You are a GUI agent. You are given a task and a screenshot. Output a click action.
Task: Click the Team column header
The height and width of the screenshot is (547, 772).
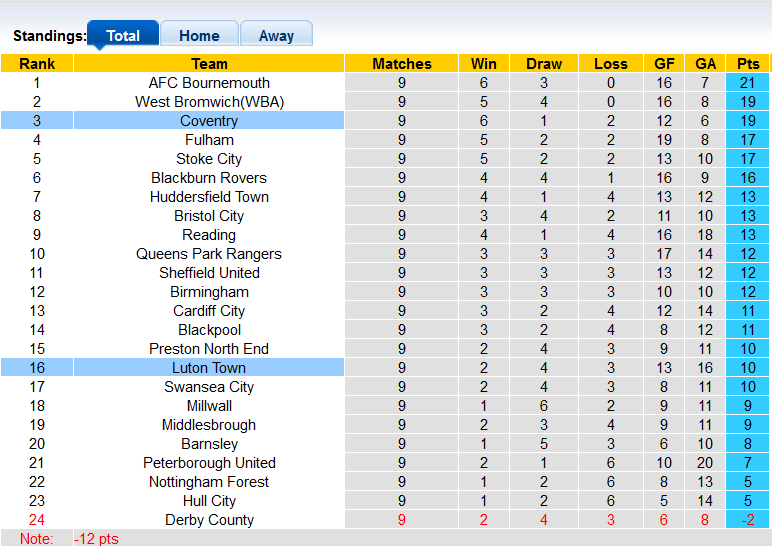tap(209, 64)
